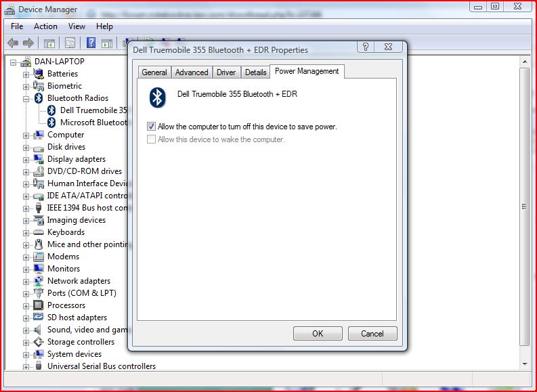Expand the SD host adapters node
This screenshot has width=537, height=392.
(x=26, y=318)
